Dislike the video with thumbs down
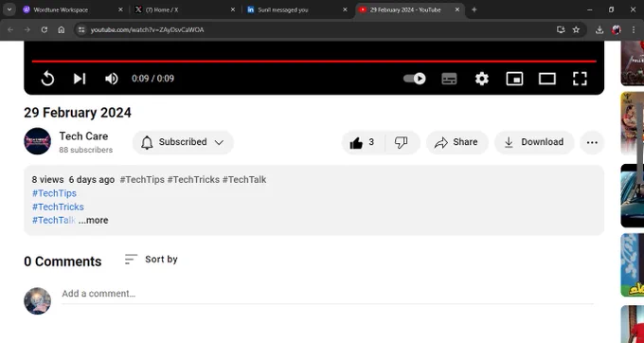This screenshot has width=644, height=343. click(402, 142)
